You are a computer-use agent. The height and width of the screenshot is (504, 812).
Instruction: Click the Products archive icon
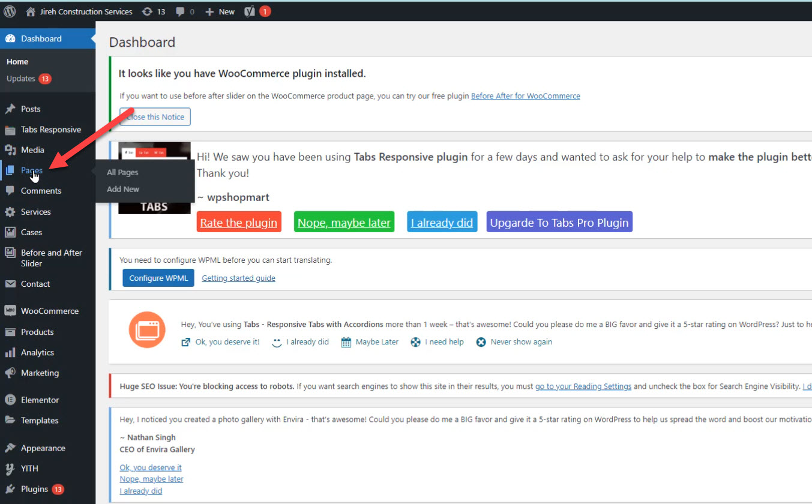pyautogui.click(x=10, y=332)
